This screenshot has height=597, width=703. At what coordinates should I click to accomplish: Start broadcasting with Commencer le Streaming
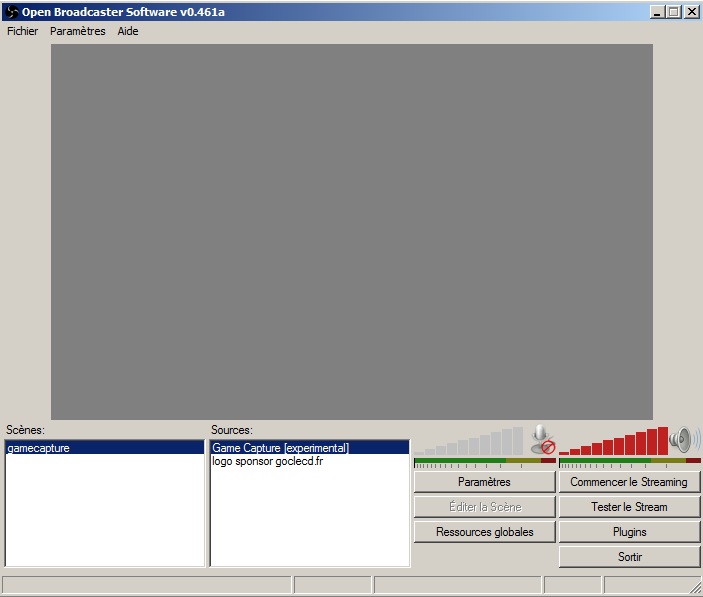click(629, 482)
